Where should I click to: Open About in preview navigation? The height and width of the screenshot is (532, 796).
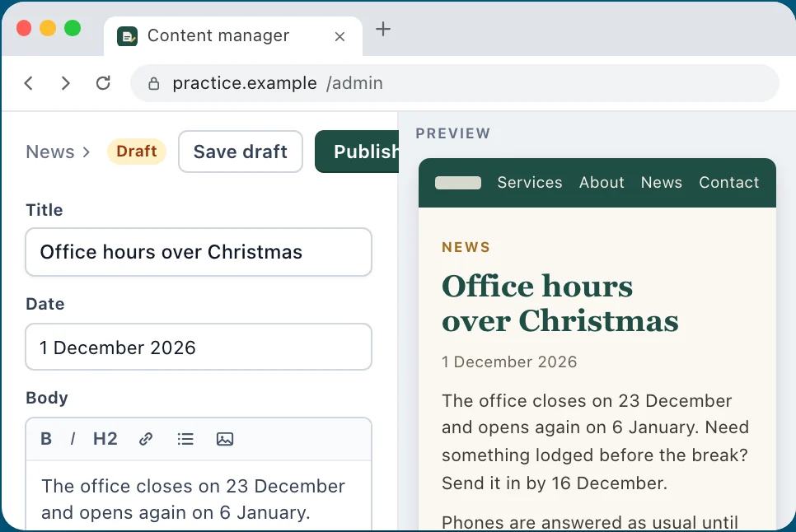tap(602, 183)
